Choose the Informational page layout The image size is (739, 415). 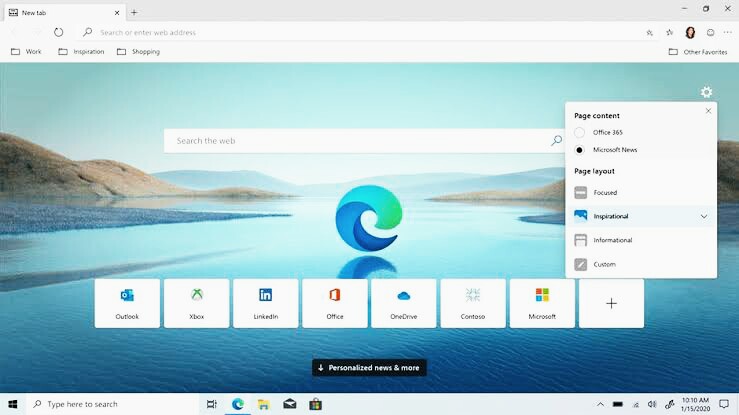click(641, 240)
